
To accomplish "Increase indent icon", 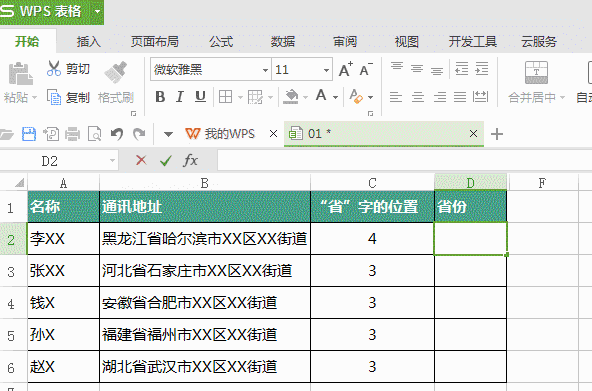I will (482, 69).
